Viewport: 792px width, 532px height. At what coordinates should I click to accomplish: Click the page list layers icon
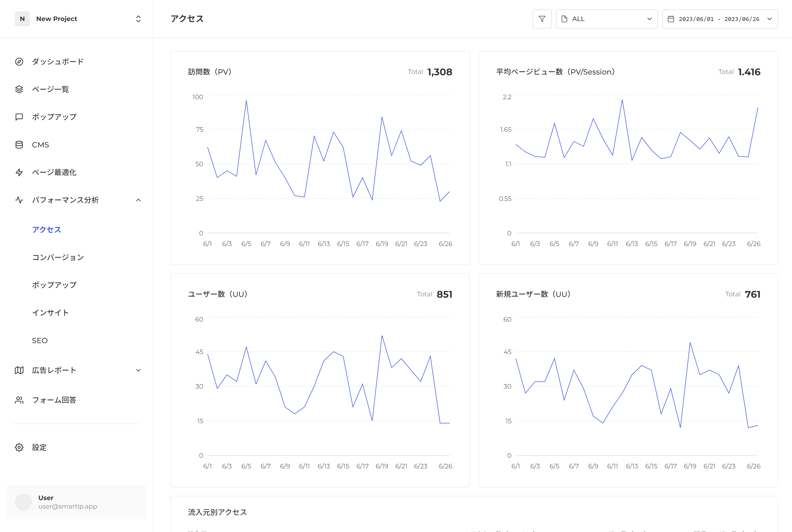(19, 89)
